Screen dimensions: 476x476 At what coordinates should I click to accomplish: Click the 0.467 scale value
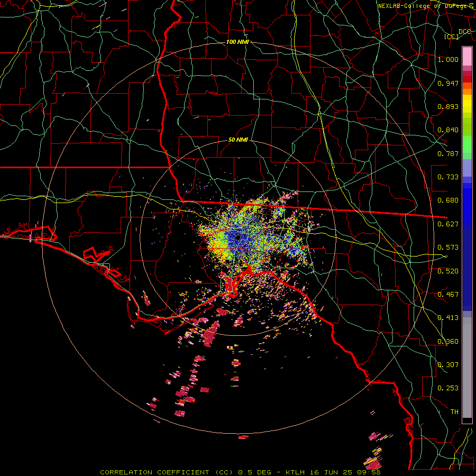click(x=448, y=295)
